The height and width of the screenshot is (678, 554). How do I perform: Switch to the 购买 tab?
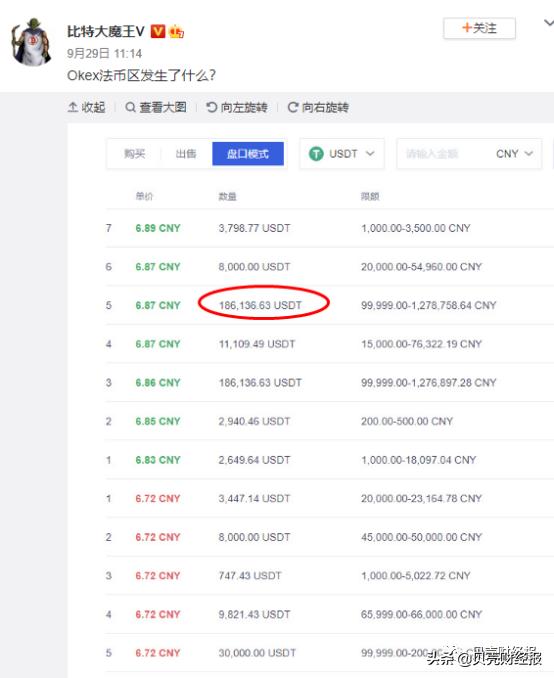click(x=134, y=154)
